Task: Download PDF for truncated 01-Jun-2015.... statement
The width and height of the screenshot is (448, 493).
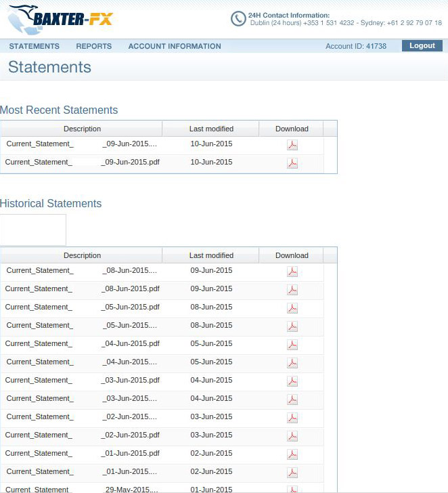Action: tap(292, 473)
